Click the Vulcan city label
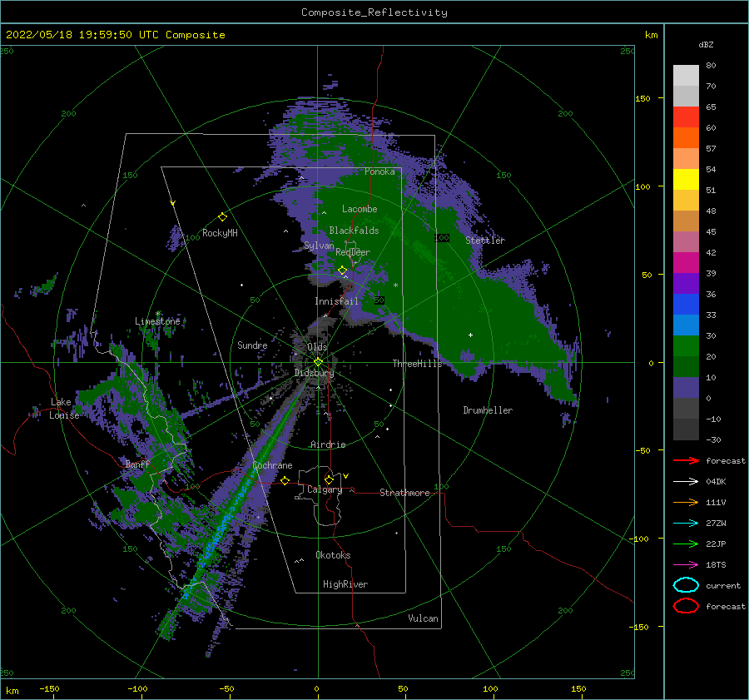Screen dimensions: 749x700 (x=423, y=618)
